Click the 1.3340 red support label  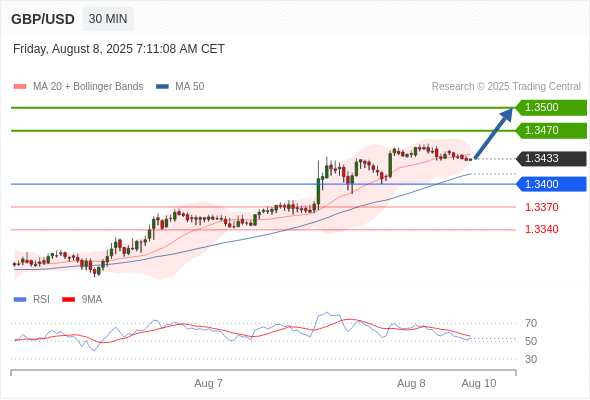[x=541, y=229]
